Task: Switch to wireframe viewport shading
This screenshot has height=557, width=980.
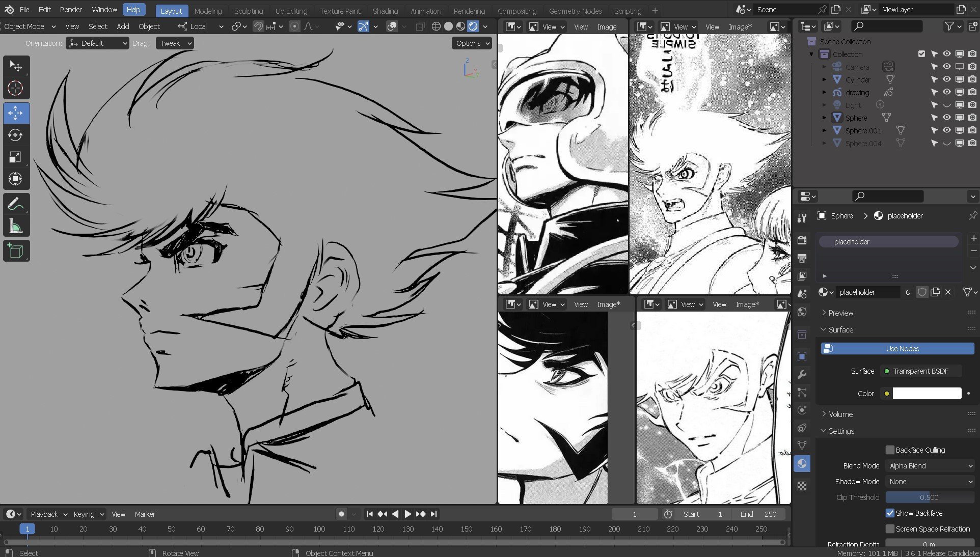Action: tap(436, 26)
